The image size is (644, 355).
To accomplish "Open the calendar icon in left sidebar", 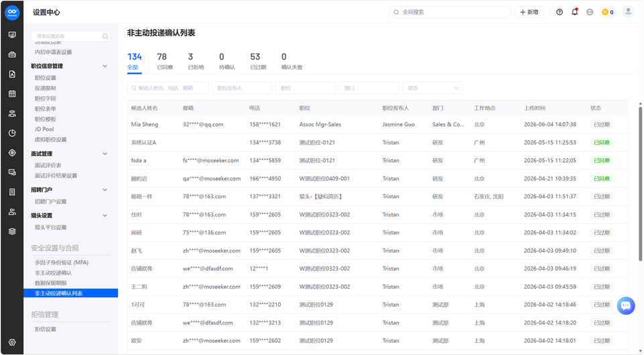I will (12, 94).
